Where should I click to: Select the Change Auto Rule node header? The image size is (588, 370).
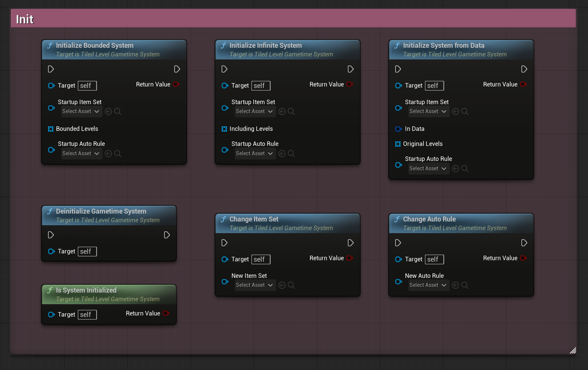pyautogui.click(x=429, y=219)
